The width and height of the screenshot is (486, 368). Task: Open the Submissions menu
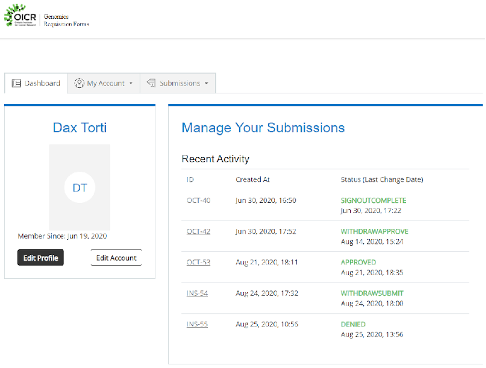[178, 83]
